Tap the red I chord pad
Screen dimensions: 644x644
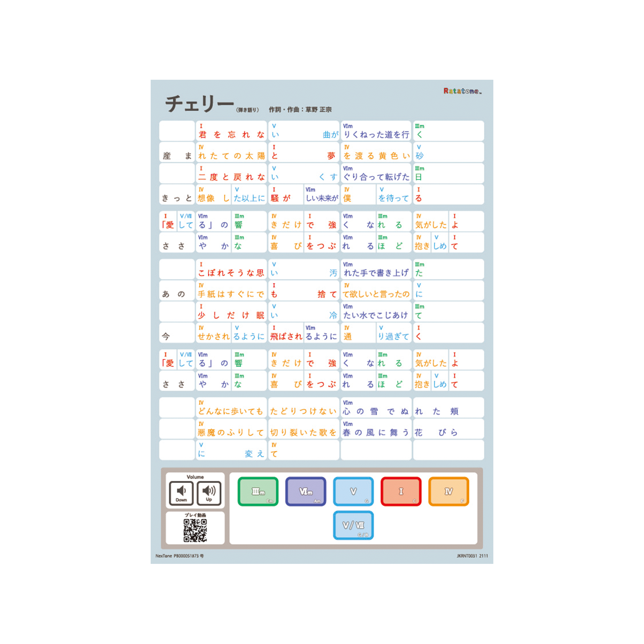pyautogui.click(x=401, y=491)
